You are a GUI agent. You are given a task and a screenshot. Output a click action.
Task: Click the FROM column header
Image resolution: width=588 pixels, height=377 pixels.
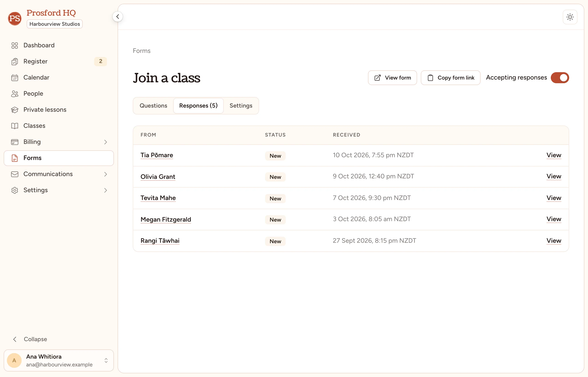(148, 135)
